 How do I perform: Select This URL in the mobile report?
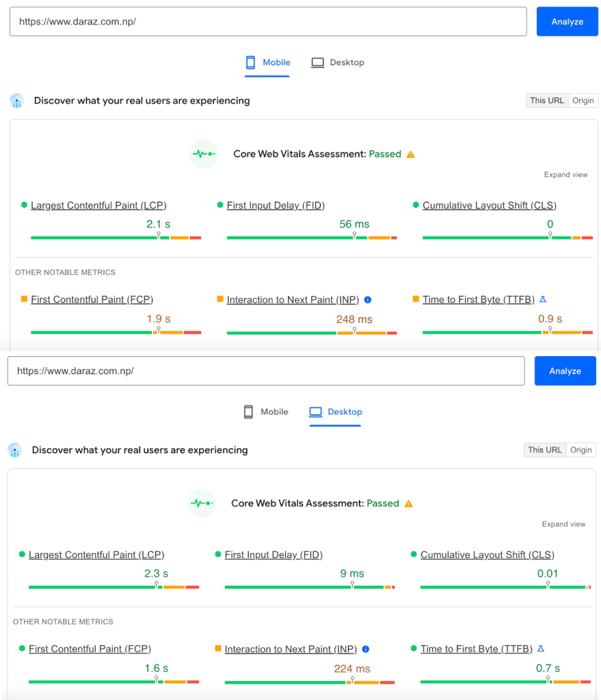(x=547, y=100)
